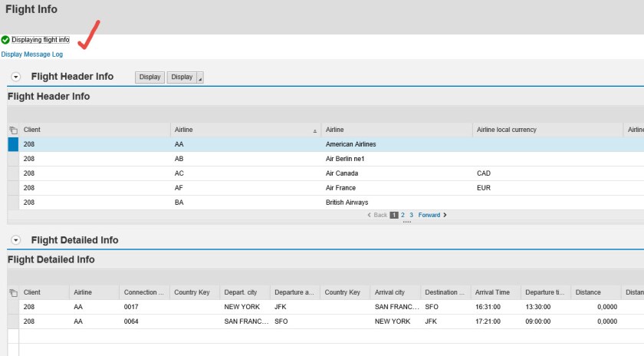Viewport: 644px width, 356px height.
Task: Collapse the Flight Detailed Info section
Action: tap(15, 241)
